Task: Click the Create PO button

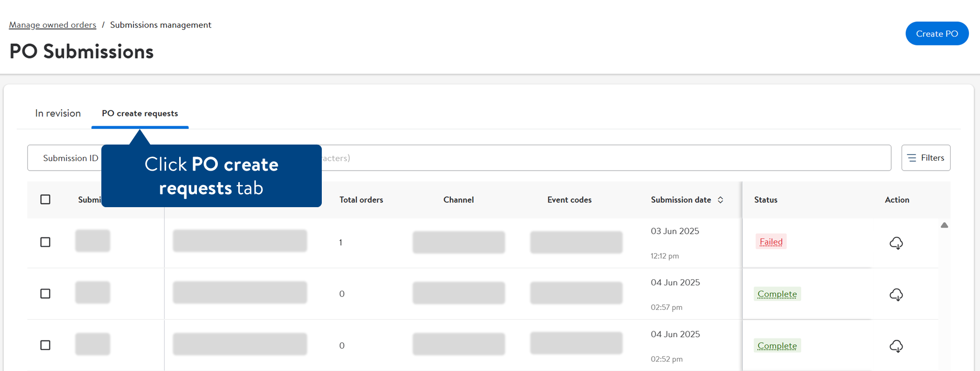Action: (937, 33)
